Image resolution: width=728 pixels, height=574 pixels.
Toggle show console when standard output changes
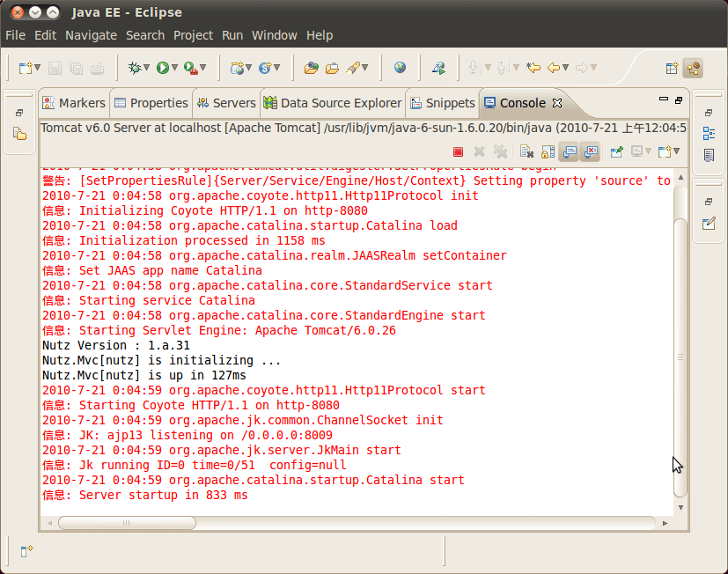570,151
